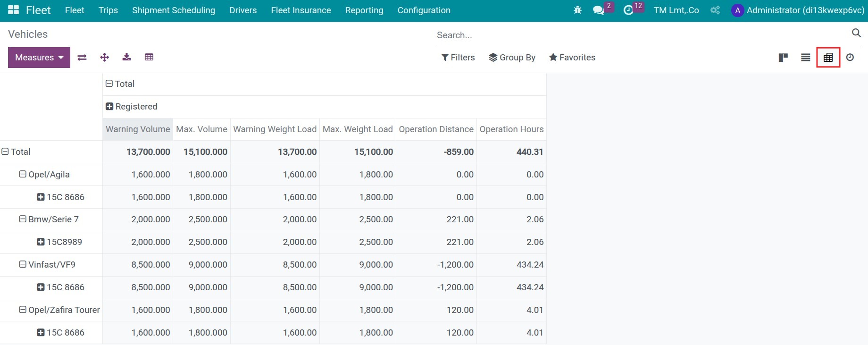Viewport: 868px width, 345px height.
Task: Sort by Operation Hours column header
Action: [511, 129]
